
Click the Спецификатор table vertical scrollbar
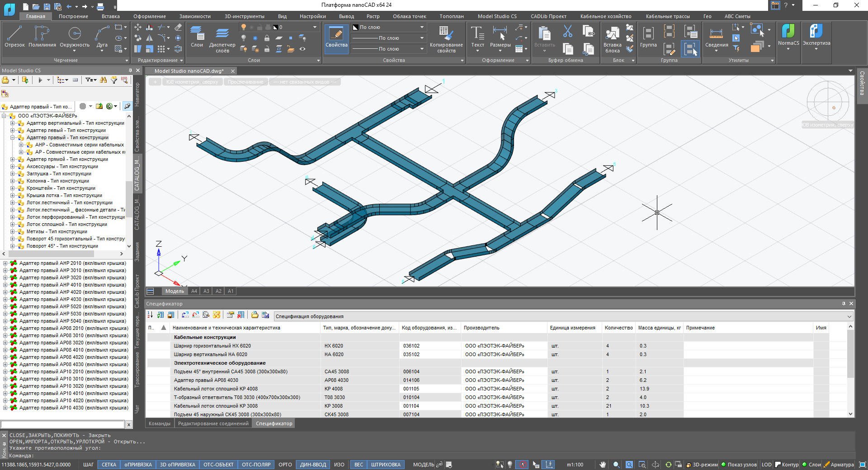tap(850, 370)
